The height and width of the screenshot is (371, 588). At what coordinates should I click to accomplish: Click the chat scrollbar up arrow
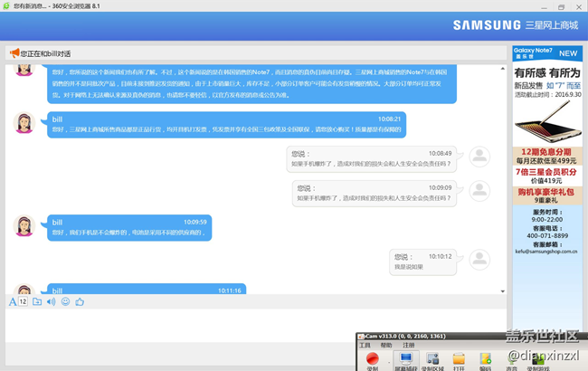[x=502, y=69]
